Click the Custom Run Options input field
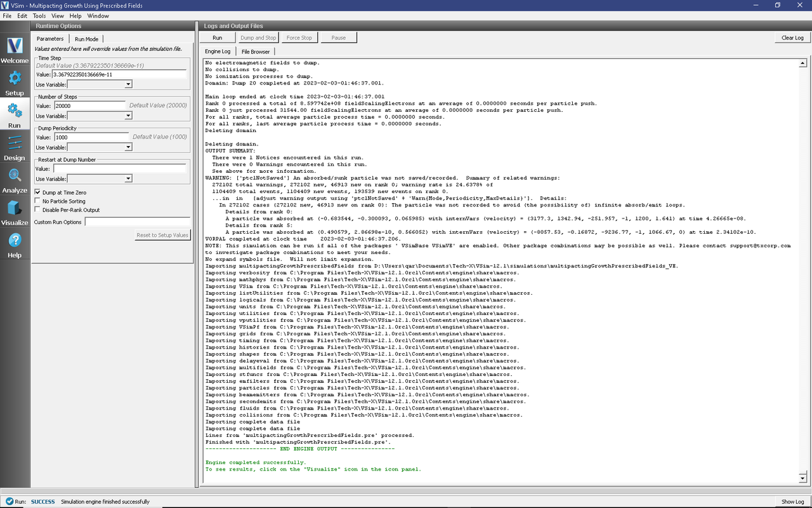Viewport: 812px width, 508px height. click(137, 222)
